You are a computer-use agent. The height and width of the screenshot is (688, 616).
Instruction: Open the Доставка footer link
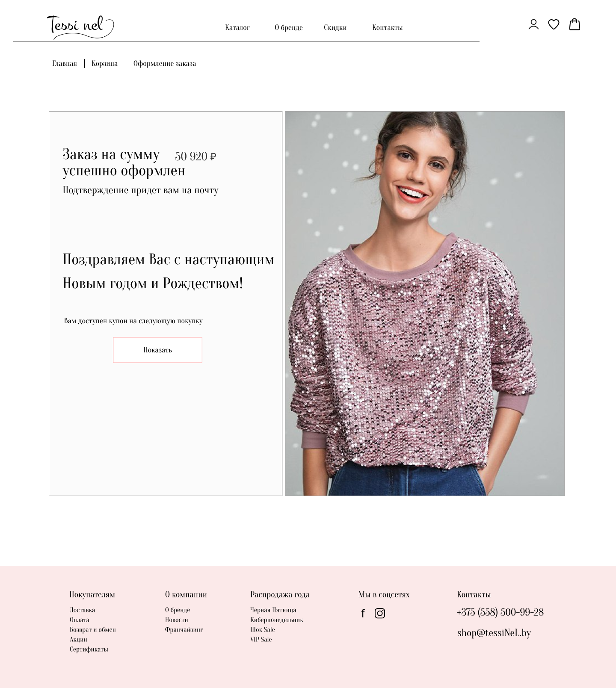[x=82, y=610]
